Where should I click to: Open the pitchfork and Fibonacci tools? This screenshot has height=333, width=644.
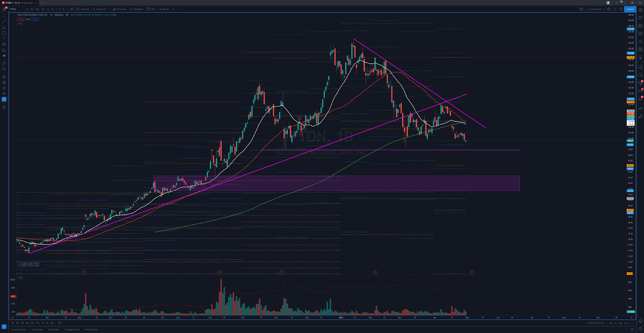pos(4,27)
